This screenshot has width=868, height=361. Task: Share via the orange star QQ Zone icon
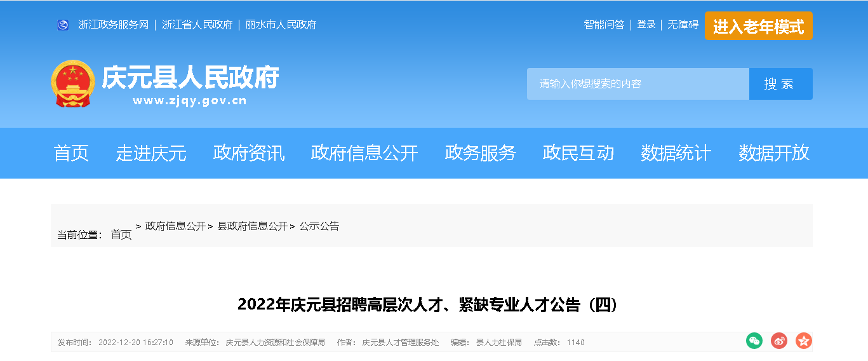[804, 341]
